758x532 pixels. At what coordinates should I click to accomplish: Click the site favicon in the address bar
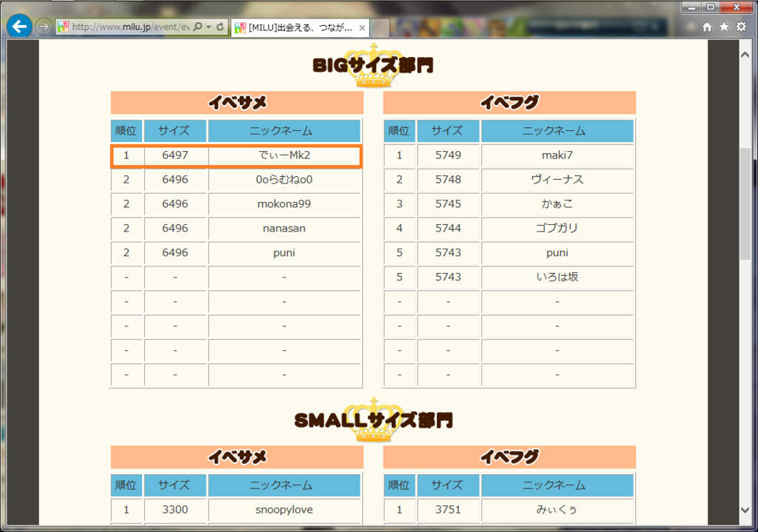[64, 27]
